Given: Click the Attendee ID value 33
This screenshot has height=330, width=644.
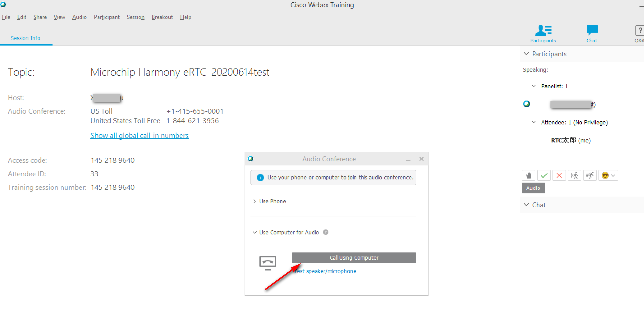Looking at the screenshot, I should pyautogui.click(x=94, y=174).
